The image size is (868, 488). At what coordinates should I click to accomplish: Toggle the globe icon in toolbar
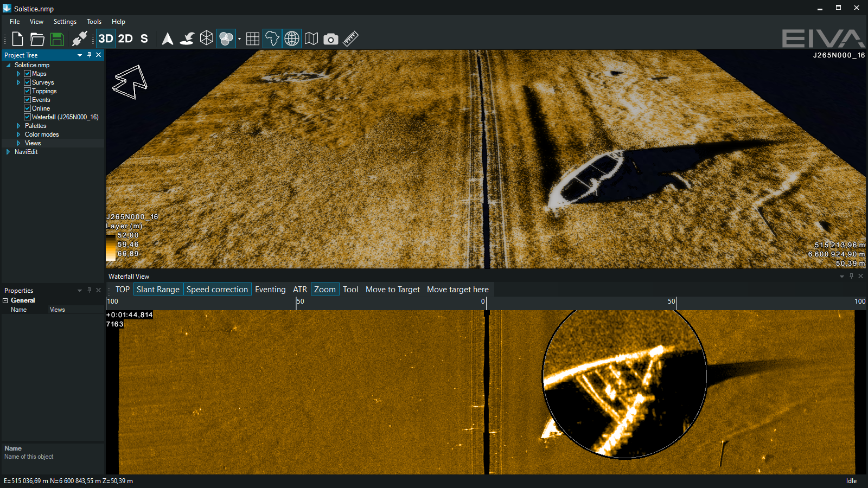(292, 38)
